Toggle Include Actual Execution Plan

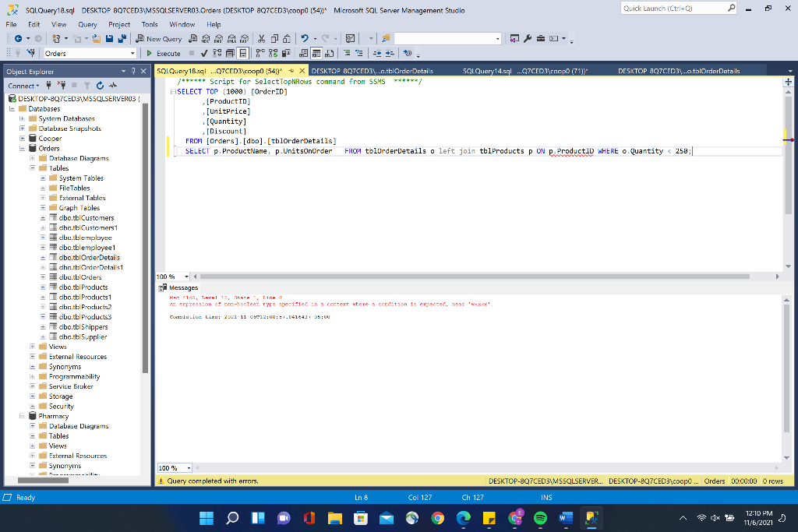[x=260, y=54]
